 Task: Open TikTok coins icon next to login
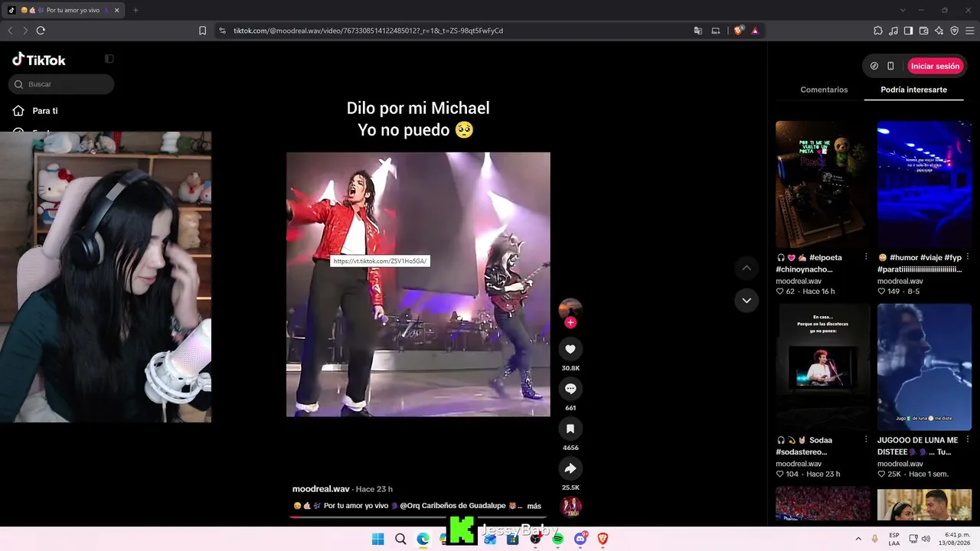coord(874,66)
